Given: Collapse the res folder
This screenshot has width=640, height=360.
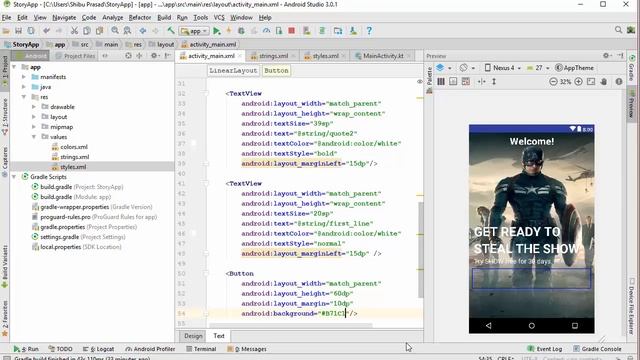Looking at the screenshot, I should point(24,97).
